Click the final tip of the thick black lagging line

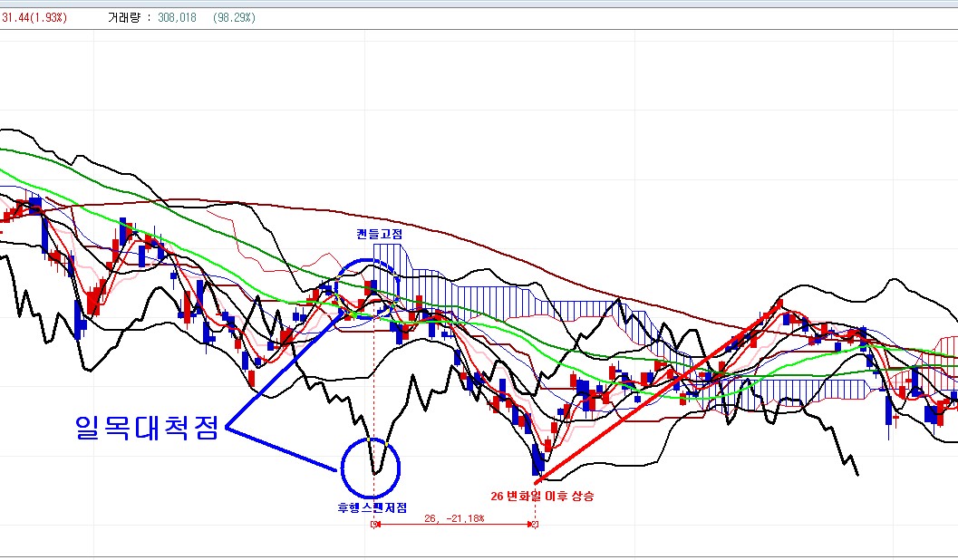[856, 473]
